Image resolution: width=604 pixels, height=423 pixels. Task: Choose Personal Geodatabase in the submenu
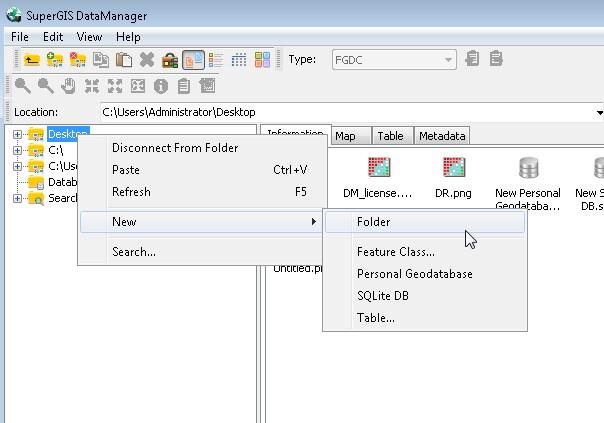click(425, 274)
